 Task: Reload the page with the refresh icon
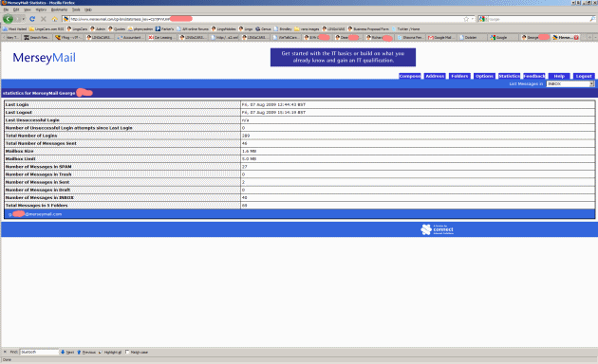click(x=32, y=19)
